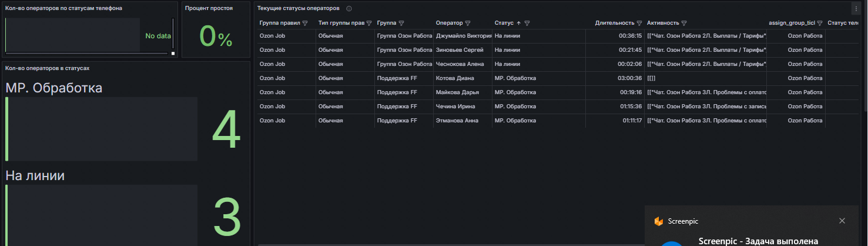
Task: Sort table by Оператор header
Action: (x=449, y=24)
